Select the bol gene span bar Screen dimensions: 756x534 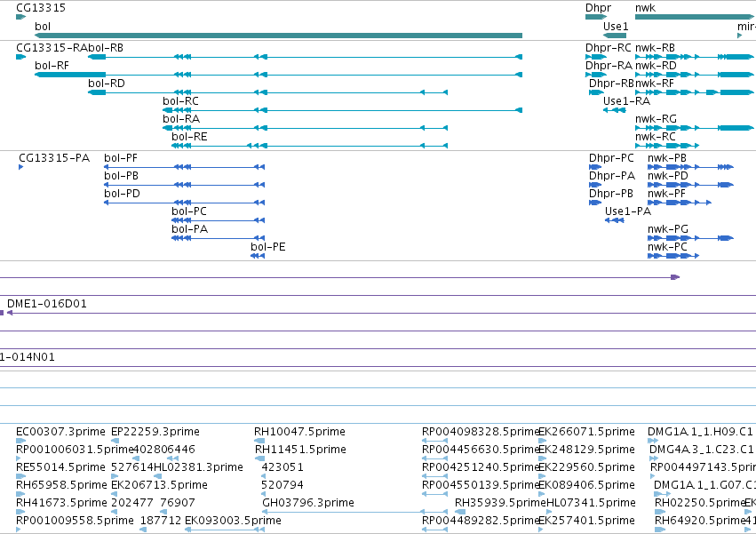pos(278,36)
